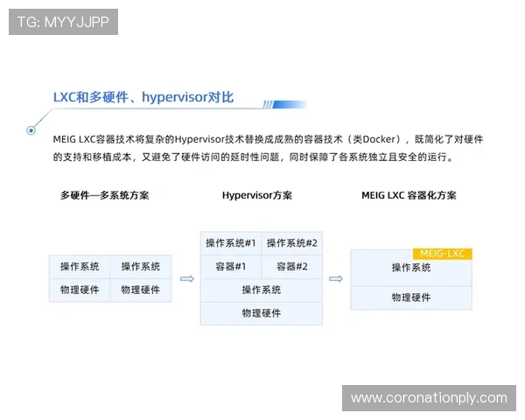The height and width of the screenshot is (420, 525).
Task: Click full-width 操作系统 row in Hypervisor diagram
Action: pos(262,290)
